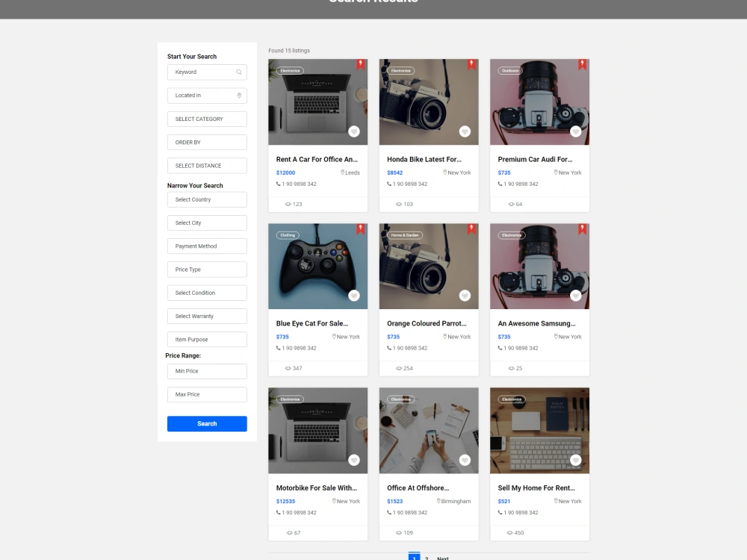Image resolution: width=747 pixels, height=560 pixels.
Task: Open the ORDER BY dropdown
Action: pyautogui.click(x=207, y=143)
